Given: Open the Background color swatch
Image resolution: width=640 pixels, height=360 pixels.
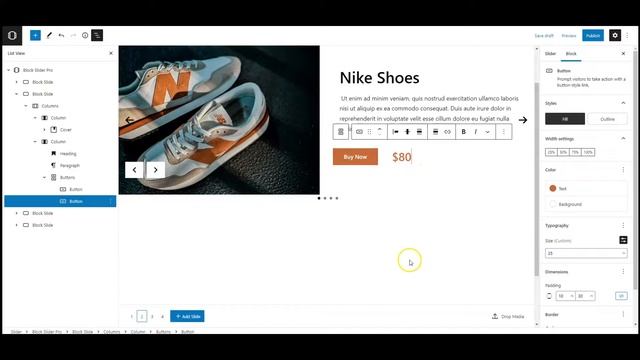Looking at the screenshot, I should pos(553,204).
